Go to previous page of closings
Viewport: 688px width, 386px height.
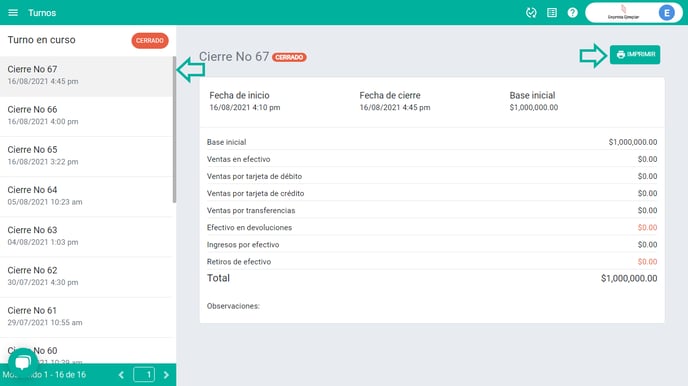[x=121, y=375]
